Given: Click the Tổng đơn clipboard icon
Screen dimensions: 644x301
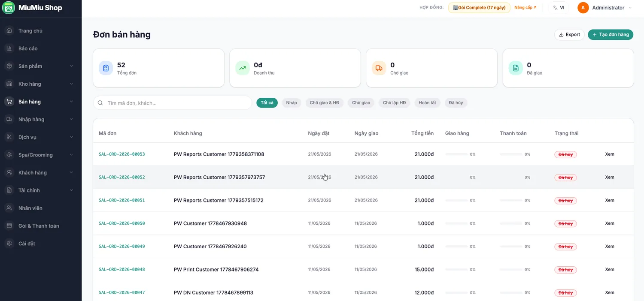Looking at the screenshot, I should point(106,68).
